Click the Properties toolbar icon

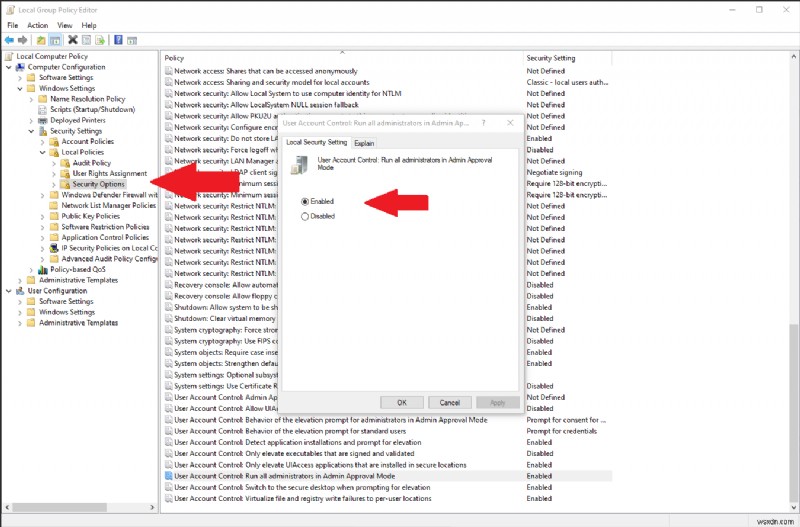pos(87,40)
